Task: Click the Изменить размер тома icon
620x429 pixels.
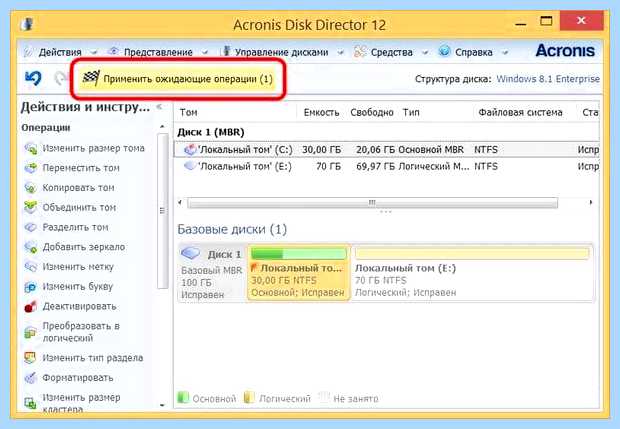Action: (30, 148)
